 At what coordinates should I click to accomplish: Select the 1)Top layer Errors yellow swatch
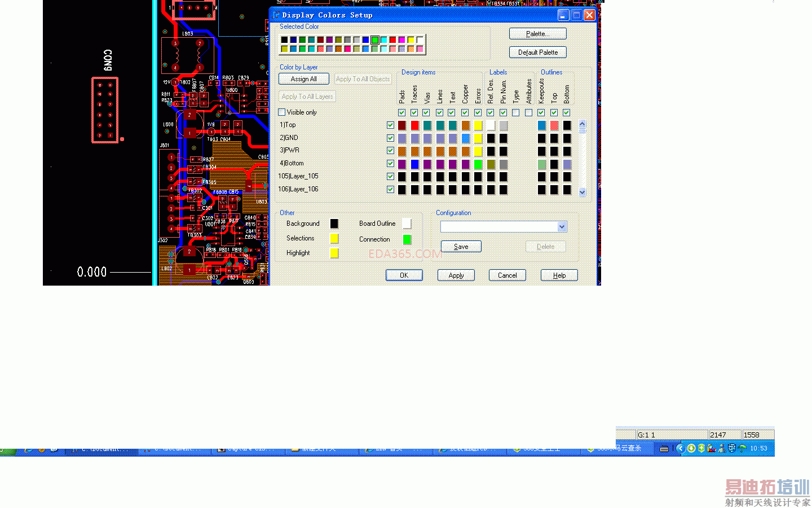[x=478, y=125]
